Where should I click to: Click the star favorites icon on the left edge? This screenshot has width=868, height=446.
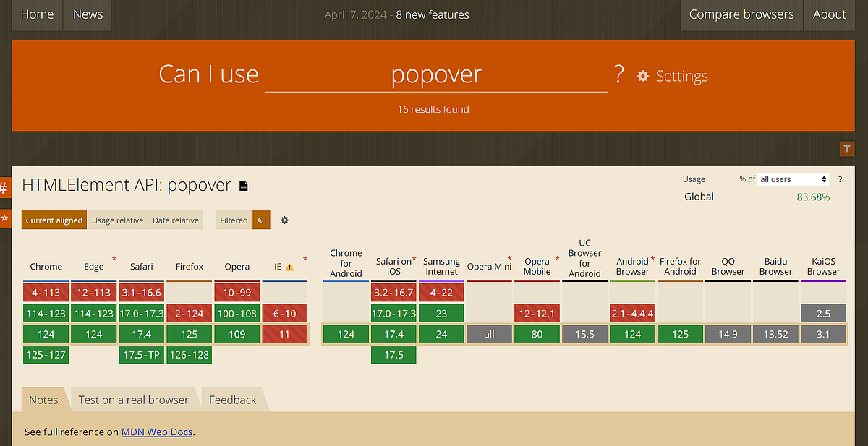point(5,217)
